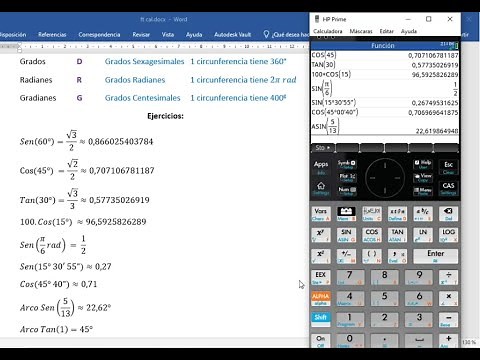This screenshot has height=360, width=480.
Task: Click the Word ¿Qué desea hacer? search box
Action: tap(287, 34)
